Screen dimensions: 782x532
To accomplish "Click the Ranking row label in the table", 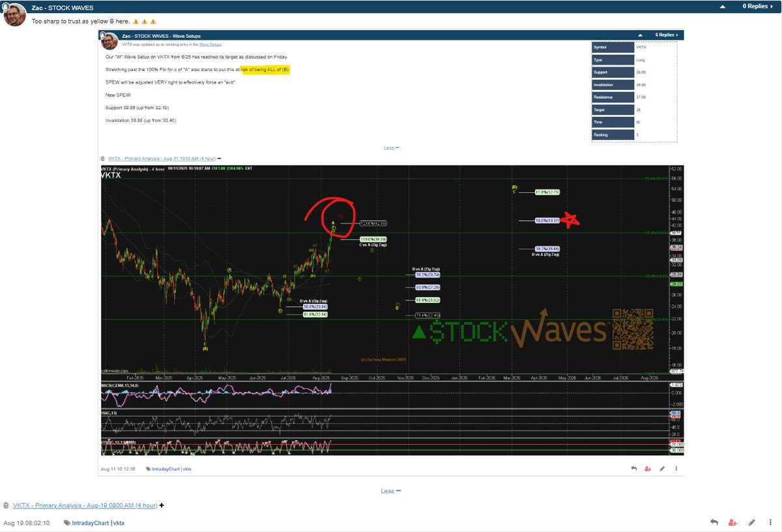I will 611,134.
